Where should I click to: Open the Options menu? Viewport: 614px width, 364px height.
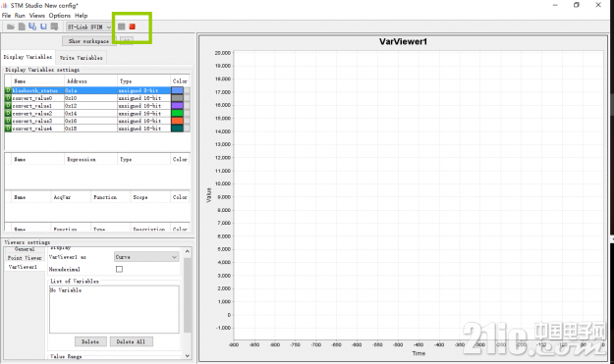[x=60, y=16]
